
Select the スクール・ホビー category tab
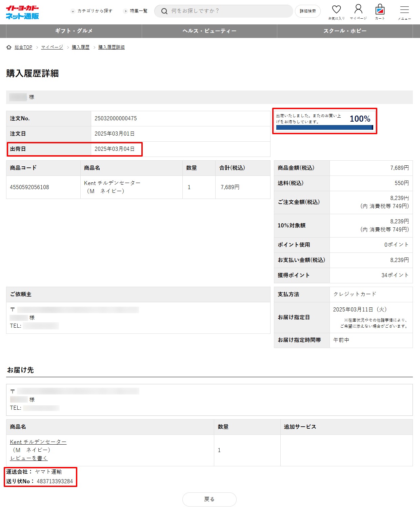click(345, 31)
